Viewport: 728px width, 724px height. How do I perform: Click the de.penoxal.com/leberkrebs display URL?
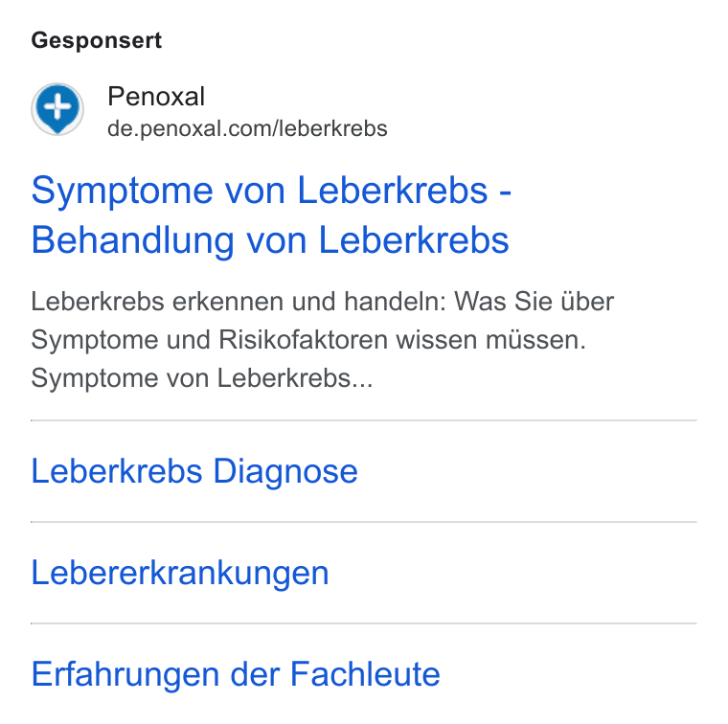click(247, 129)
